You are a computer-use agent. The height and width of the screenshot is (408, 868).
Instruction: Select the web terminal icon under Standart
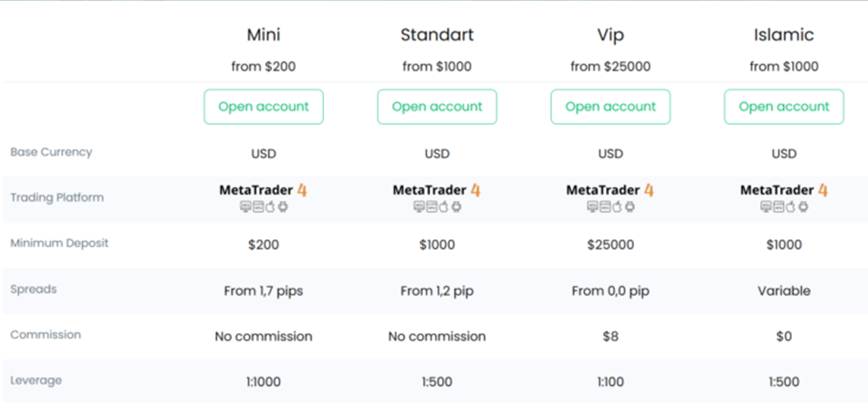tap(431, 207)
